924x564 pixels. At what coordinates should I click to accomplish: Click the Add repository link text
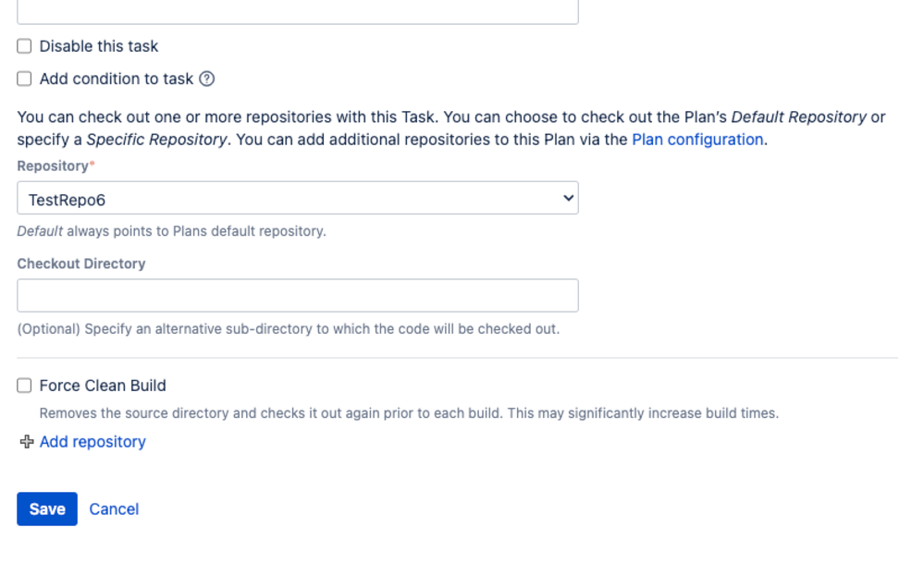point(92,441)
